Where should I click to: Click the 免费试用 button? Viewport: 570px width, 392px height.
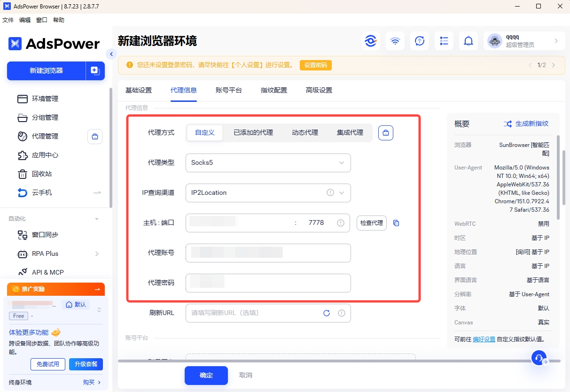tap(48, 364)
